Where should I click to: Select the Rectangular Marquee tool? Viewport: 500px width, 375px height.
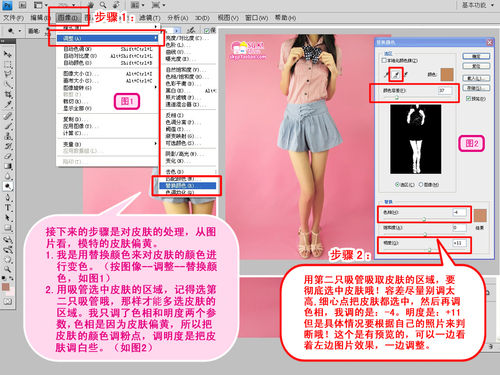[7, 64]
